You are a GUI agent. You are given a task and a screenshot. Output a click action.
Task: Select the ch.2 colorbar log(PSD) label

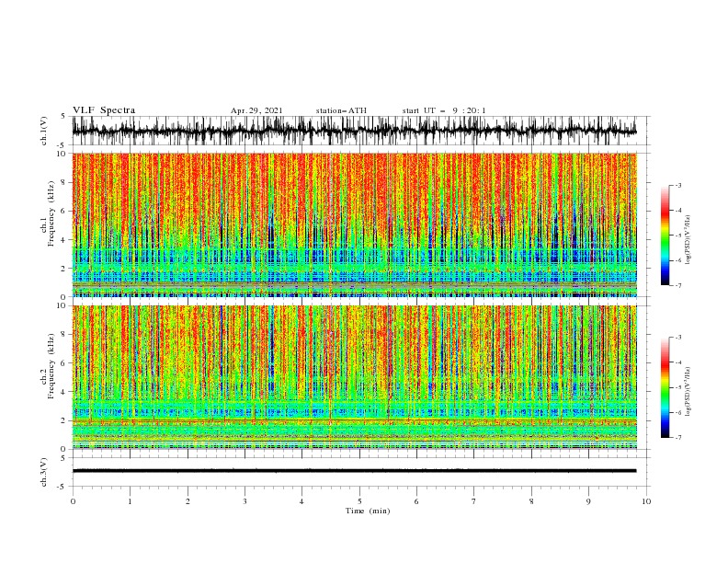pos(688,392)
